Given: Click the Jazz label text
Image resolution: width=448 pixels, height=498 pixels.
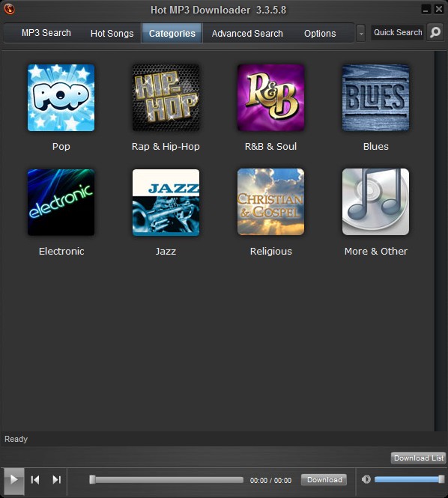Looking at the screenshot, I should tap(166, 251).
